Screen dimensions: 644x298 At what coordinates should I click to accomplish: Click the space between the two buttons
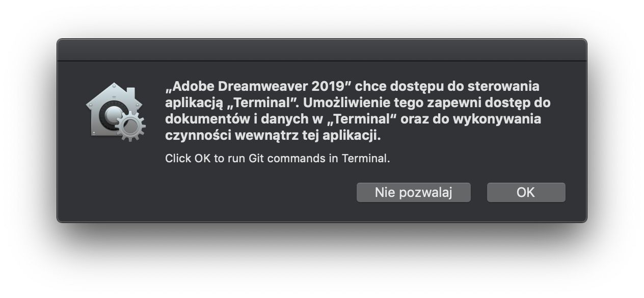point(480,192)
